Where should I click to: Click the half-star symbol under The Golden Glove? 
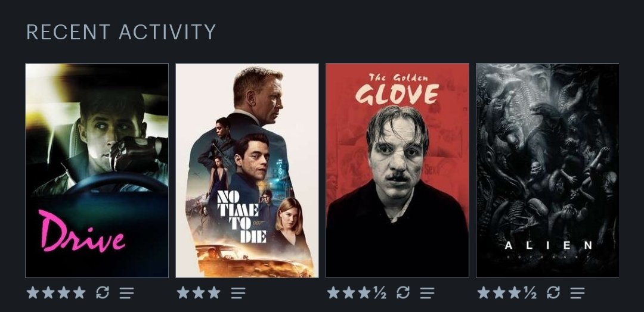pyautogui.click(x=379, y=292)
